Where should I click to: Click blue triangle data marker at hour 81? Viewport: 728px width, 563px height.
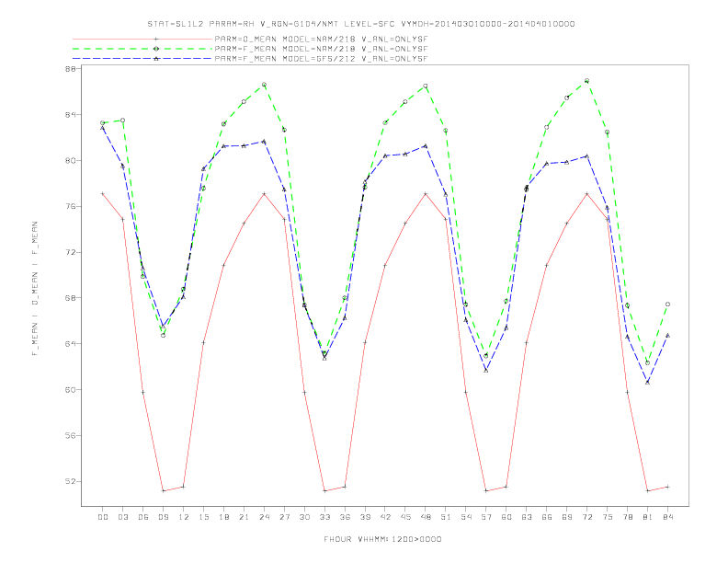pos(648,382)
